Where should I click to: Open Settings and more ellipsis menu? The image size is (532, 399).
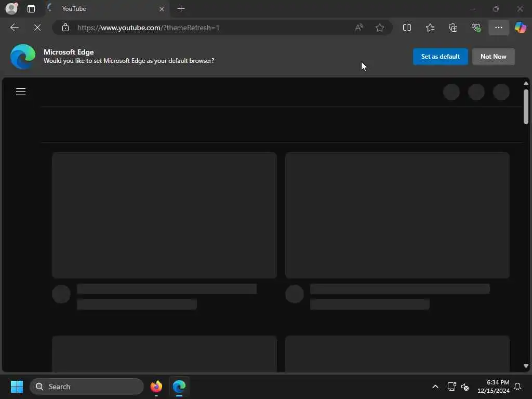point(498,28)
